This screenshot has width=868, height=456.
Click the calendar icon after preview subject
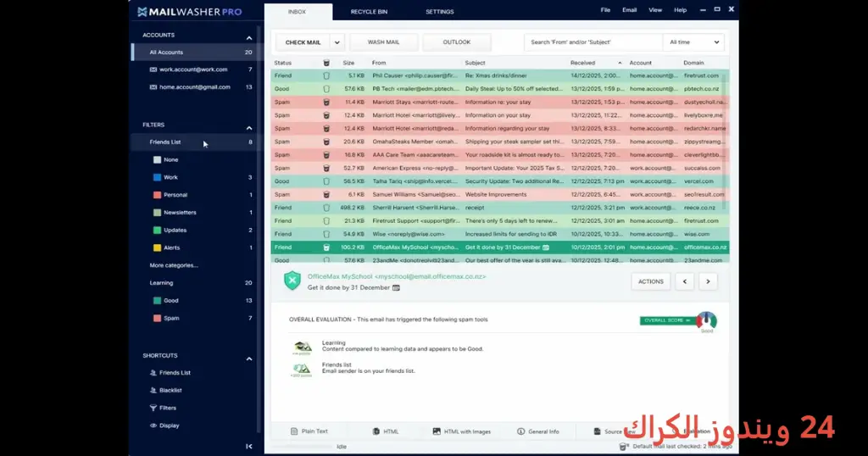tap(396, 288)
